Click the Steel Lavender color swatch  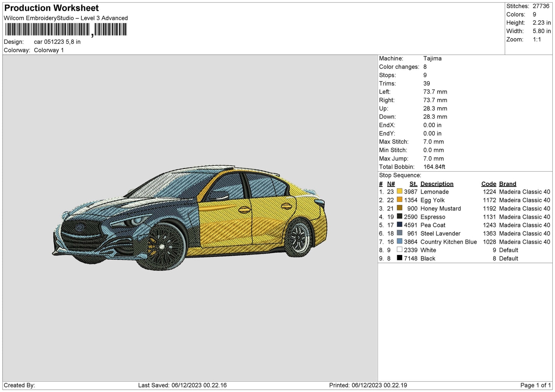pos(399,233)
